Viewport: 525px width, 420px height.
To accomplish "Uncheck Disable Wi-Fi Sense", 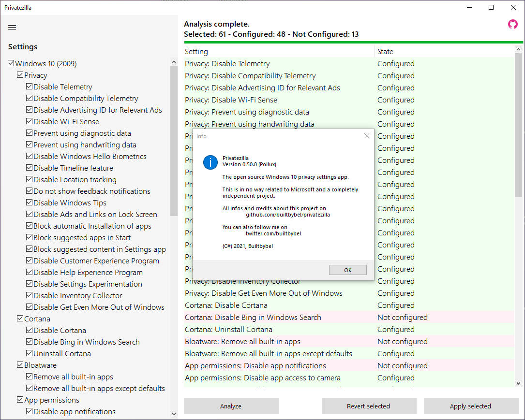I will [29, 121].
